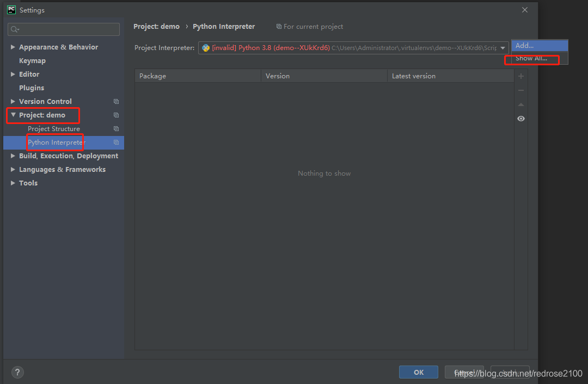The height and width of the screenshot is (384, 588).
Task: Click the Project: demo breadcrumb
Action: coord(156,27)
